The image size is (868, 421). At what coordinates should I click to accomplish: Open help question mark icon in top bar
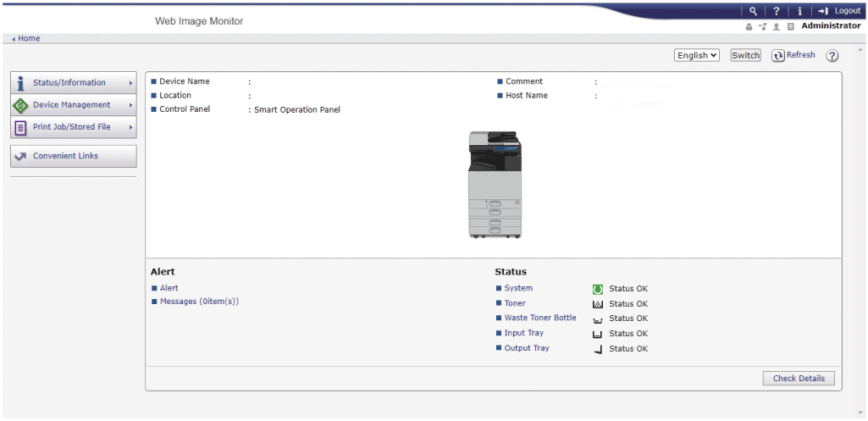pyautogui.click(x=777, y=11)
